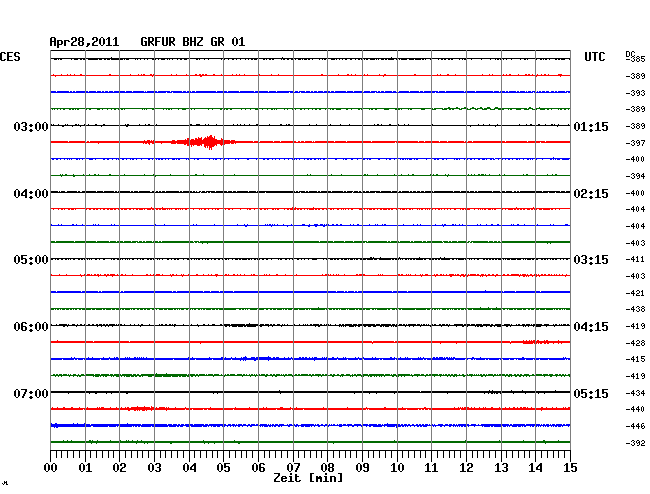The width and height of the screenshot is (650, 494).
Task: Select DC offset value "-446"
Action: (635, 426)
